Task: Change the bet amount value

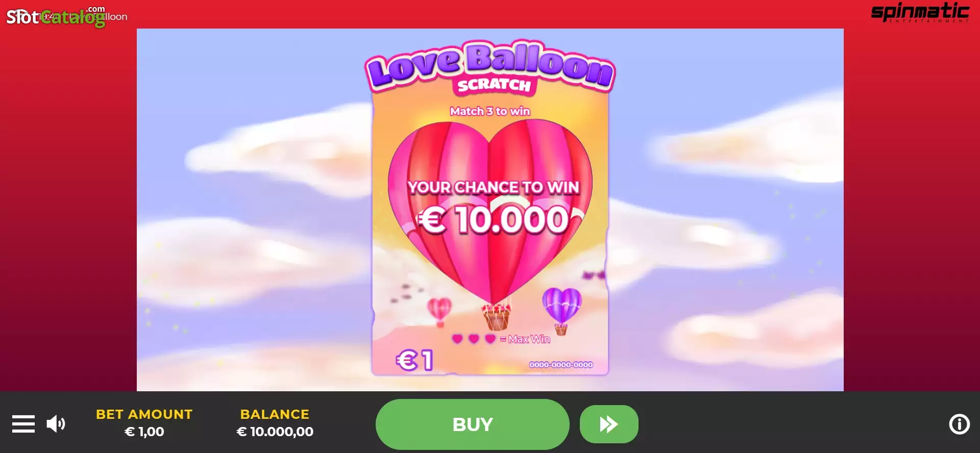Action: (144, 432)
